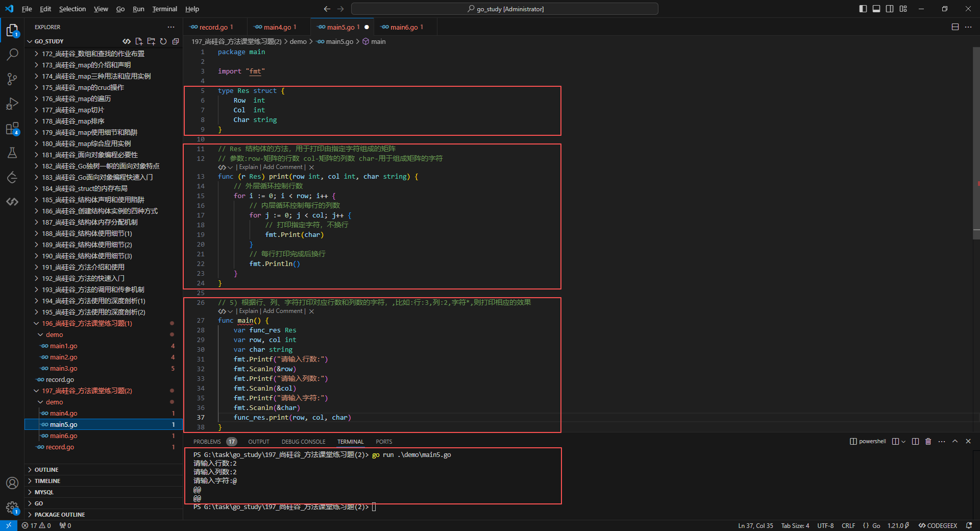This screenshot has height=531, width=980.
Task: Open the Explorer view in activity bar
Action: [x=12, y=31]
